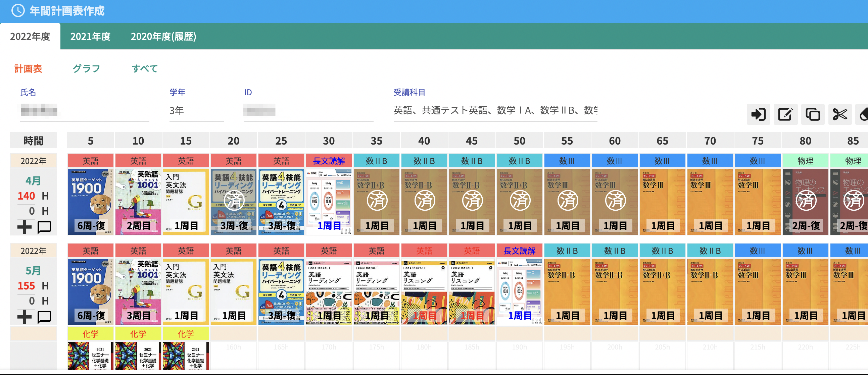Click the edit pencil icon button
Screen dimensions: 868x375
785,114
